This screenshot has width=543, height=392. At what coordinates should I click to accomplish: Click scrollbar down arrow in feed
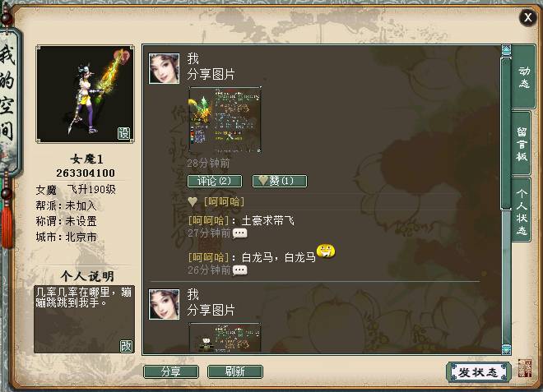tap(506, 349)
